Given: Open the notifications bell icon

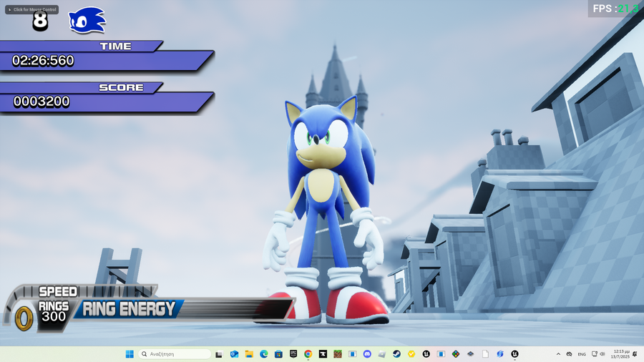Looking at the screenshot, I should pos(635,354).
